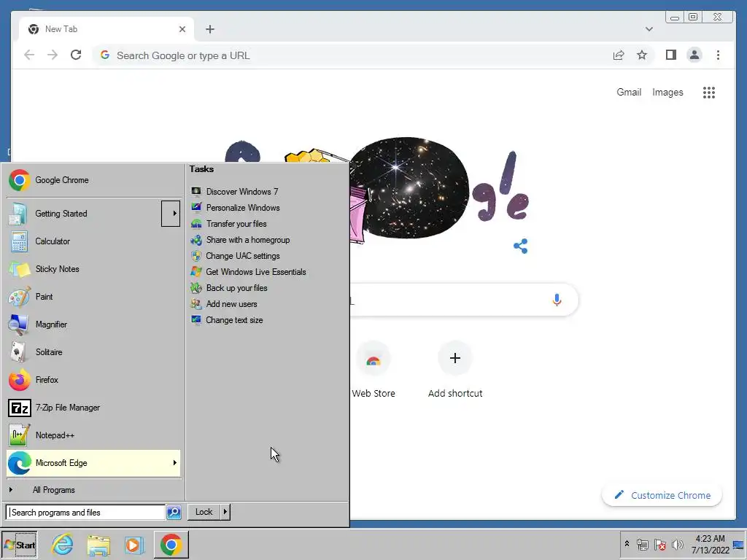The width and height of the screenshot is (747, 560).
Task: Expand Getting Started submenu arrow
Action: point(171,214)
